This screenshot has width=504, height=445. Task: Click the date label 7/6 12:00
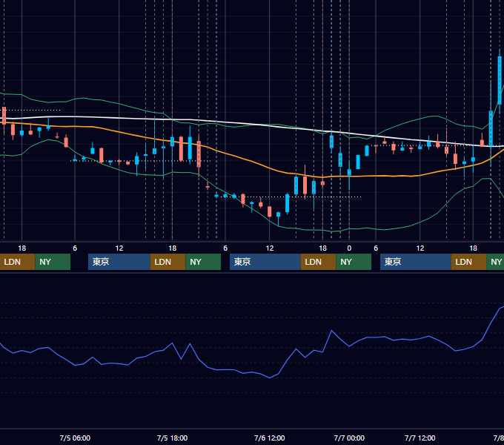269,438
